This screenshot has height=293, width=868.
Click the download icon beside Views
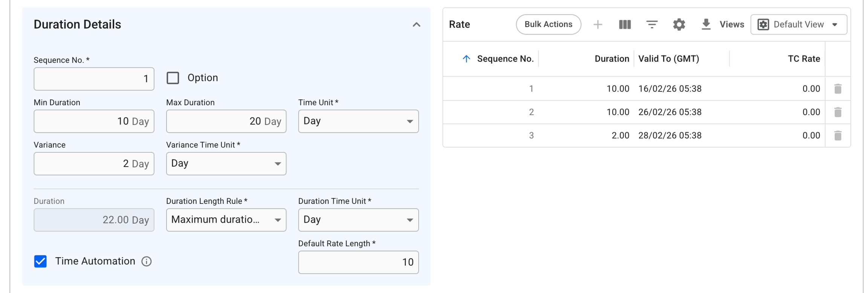pyautogui.click(x=706, y=25)
